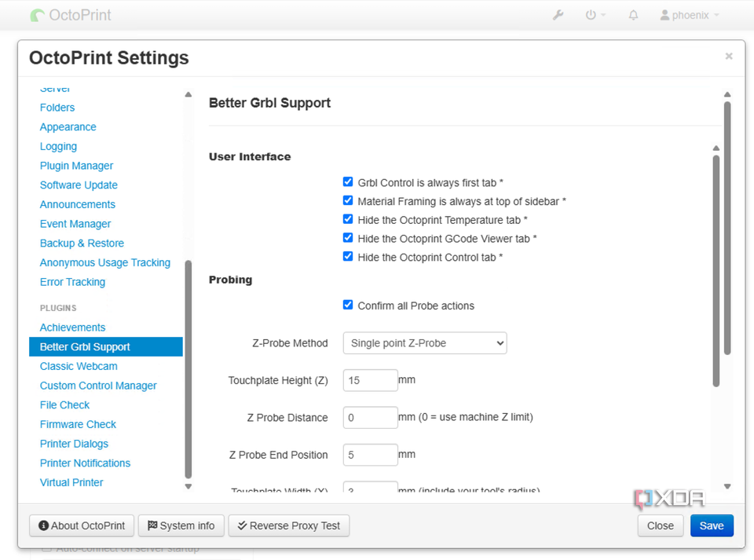Uncheck Hide the Octoprint Control tab
This screenshot has height=560, width=754.
348,256
